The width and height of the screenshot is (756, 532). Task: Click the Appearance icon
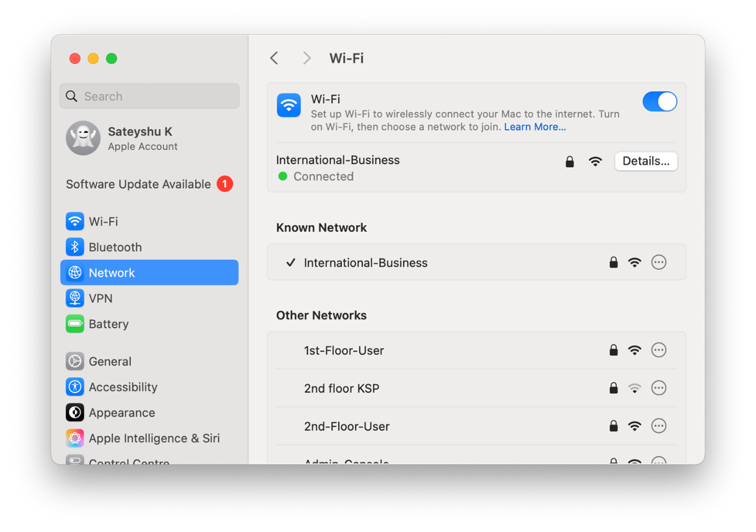(x=75, y=412)
